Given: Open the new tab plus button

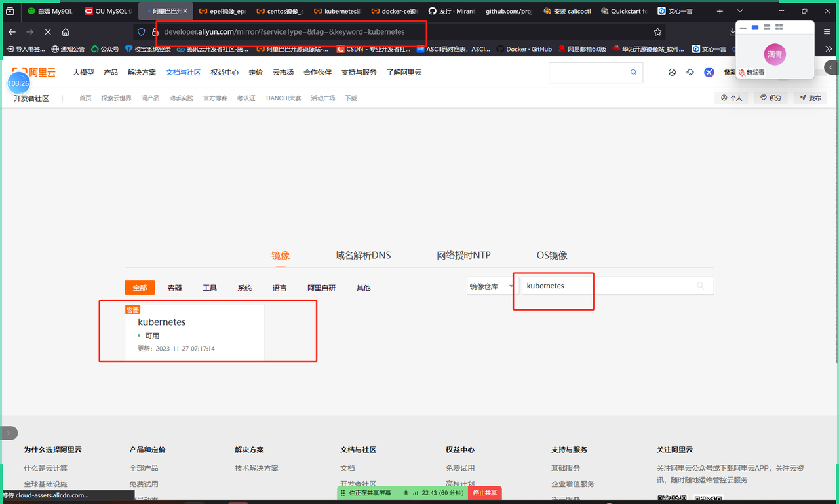Looking at the screenshot, I should tap(720, 11).
